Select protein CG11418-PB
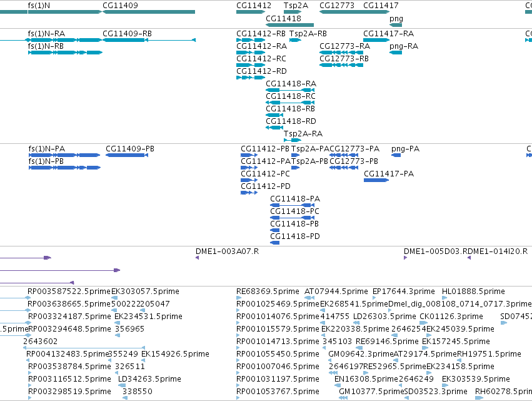Viewport: 532px width, 401px height. click(275, 230)
